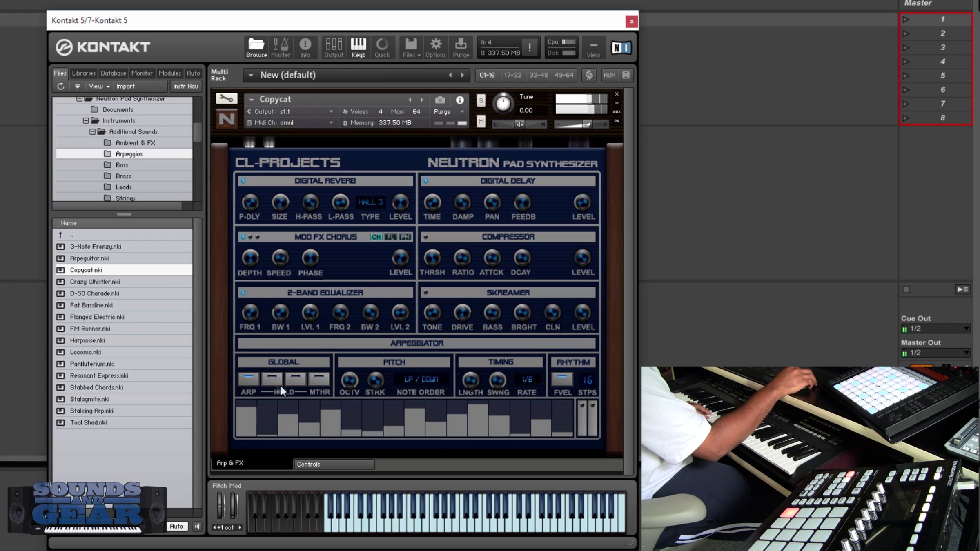980x551 pixels.
Task: Click the Import button
Action: (x=125, y=86)
